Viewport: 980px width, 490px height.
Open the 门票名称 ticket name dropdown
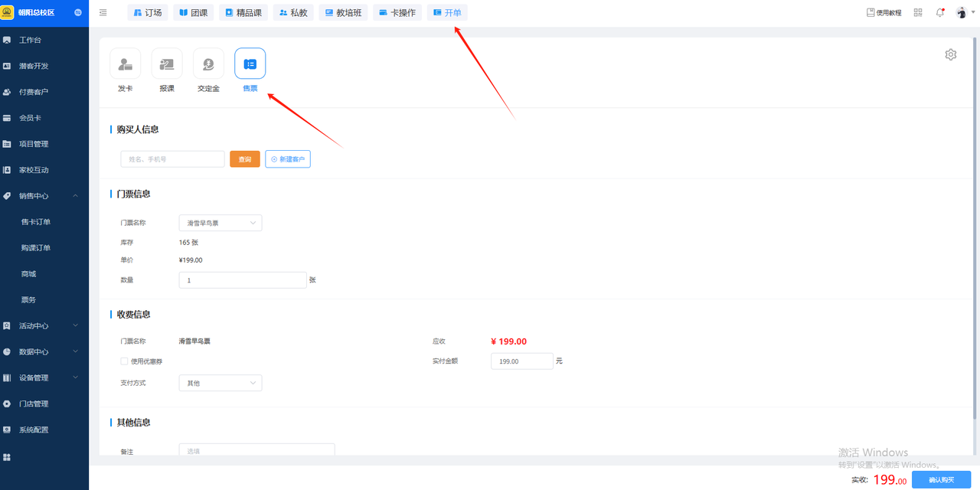pyautogui.click(x=220, y=223)
